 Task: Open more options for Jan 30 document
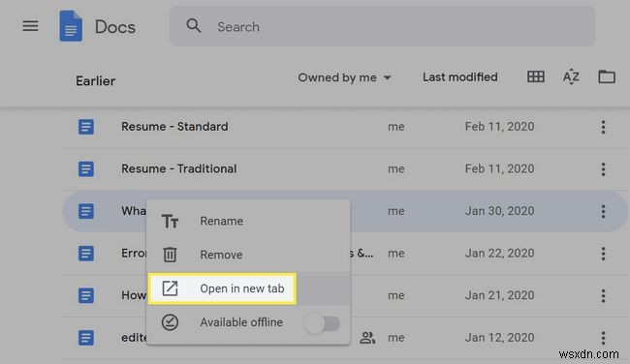pyautogui.click(x=603, y=211)
